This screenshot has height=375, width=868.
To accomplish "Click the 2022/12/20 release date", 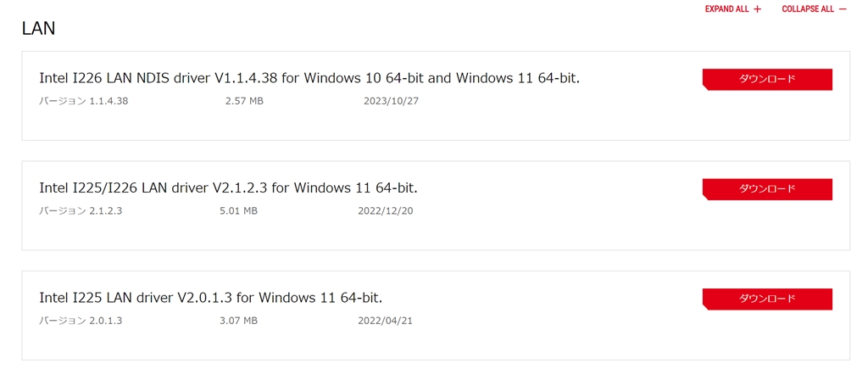I will pyautogui.click(x=386, y=210).
